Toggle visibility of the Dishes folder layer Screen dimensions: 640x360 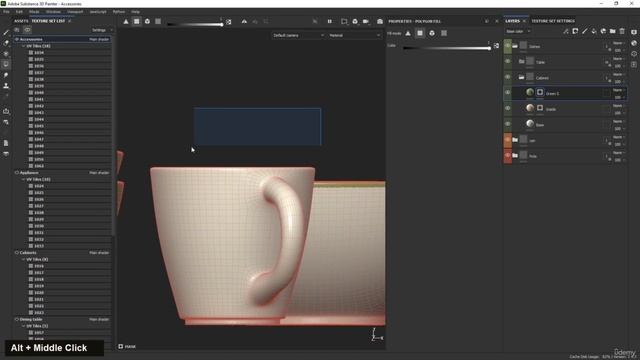(508, 46)
